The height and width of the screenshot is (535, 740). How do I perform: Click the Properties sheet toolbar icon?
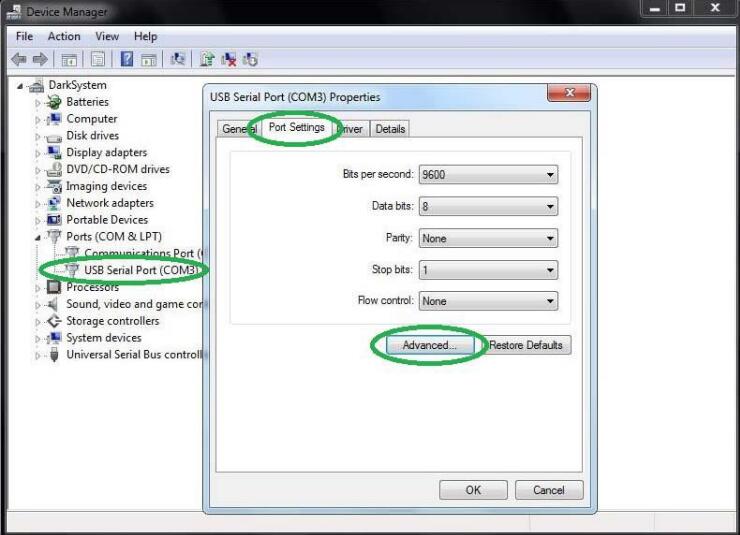pos(98,59)
